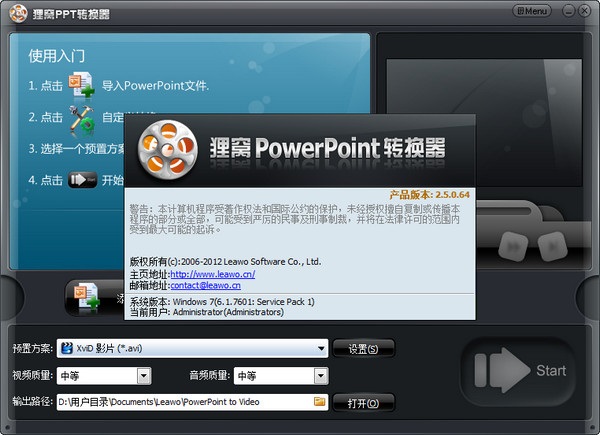Click the 使用入门 heading
This screenshot has height=435, width=600.
56,56
